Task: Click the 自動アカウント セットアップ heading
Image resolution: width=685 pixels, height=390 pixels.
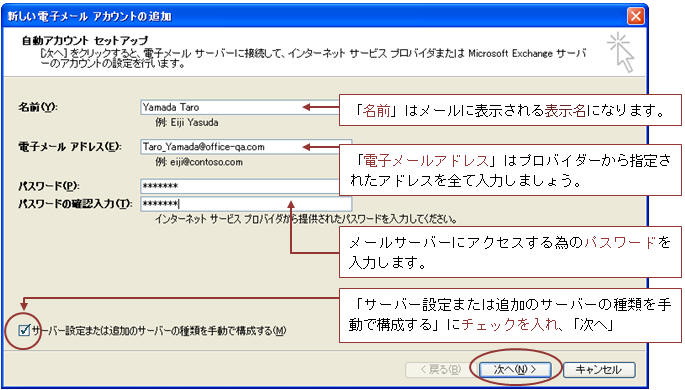Action: click(85, 41)
